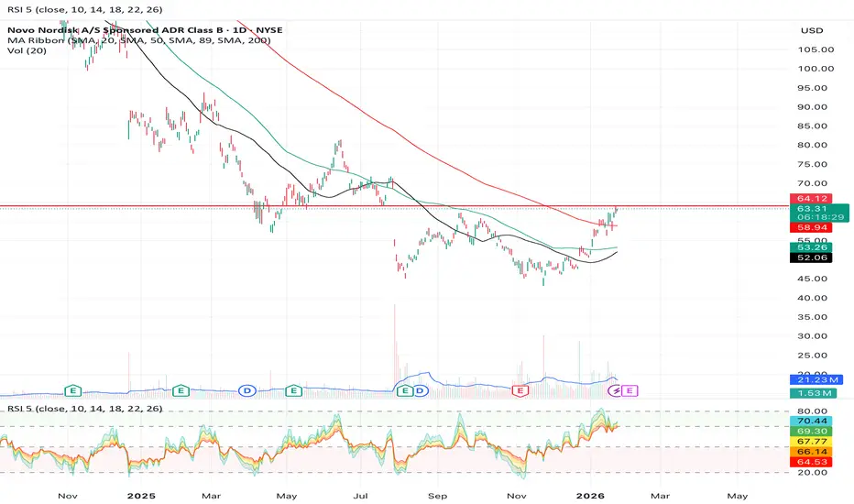
Task: Click the orange 66.14 RSI value label
Action: (x=811, y=451)
